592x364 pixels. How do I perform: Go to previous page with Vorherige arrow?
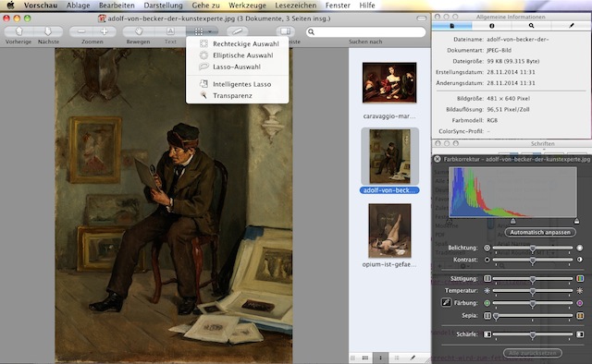[18, 31]
